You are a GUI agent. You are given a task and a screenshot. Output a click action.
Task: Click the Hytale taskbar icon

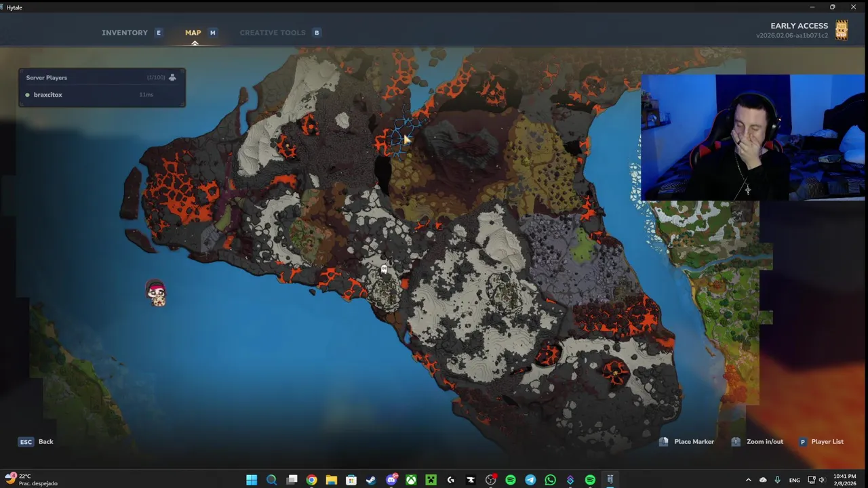(x=610, y=480)
